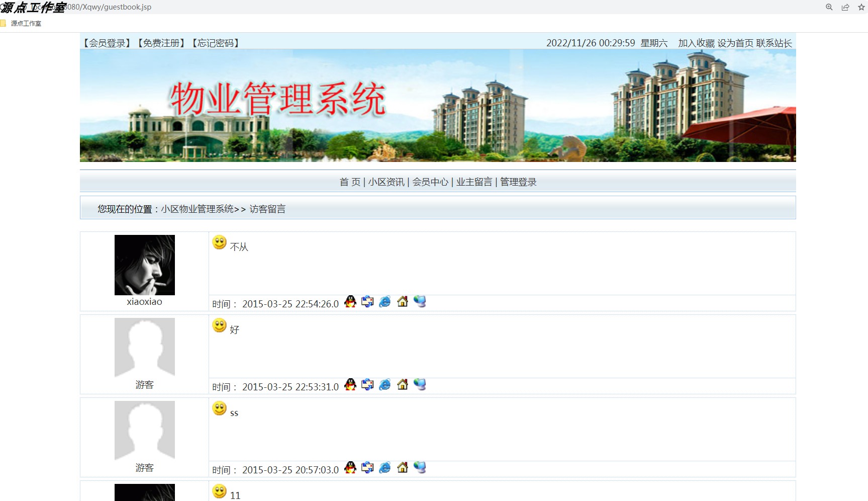Click 【免费注册】 link
868x501 pixels.
point(161,43)
